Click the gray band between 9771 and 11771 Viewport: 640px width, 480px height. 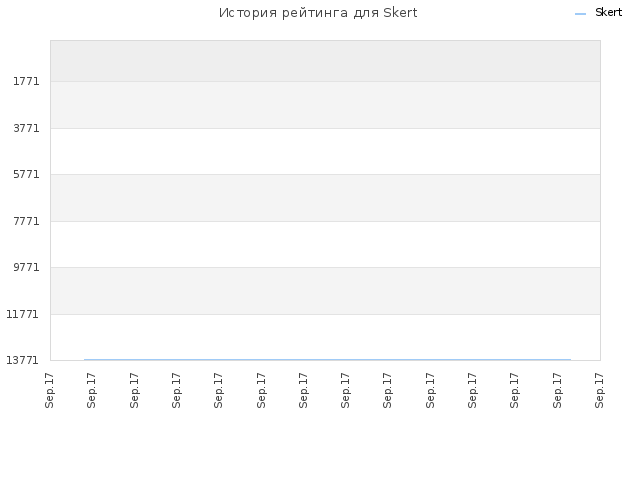(325, 291)
